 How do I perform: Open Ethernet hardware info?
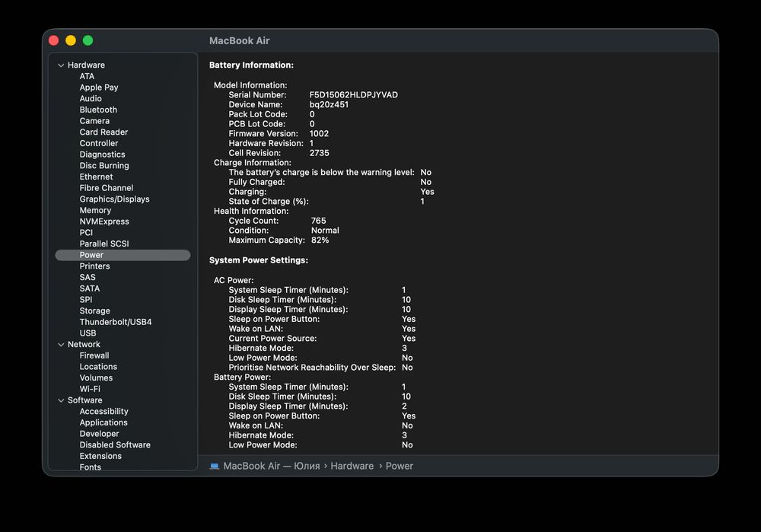[96, 177]
